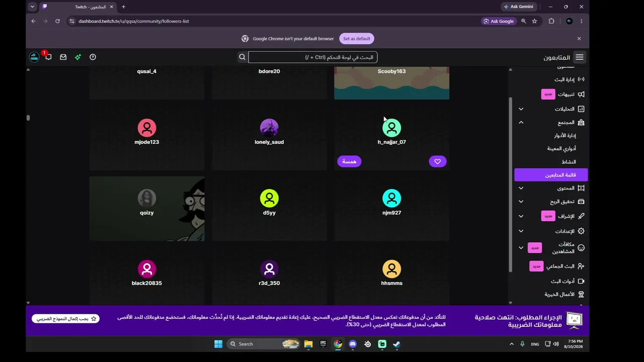Dismiss the default browser notification bar
644x362 pixels.
point(579,39)
